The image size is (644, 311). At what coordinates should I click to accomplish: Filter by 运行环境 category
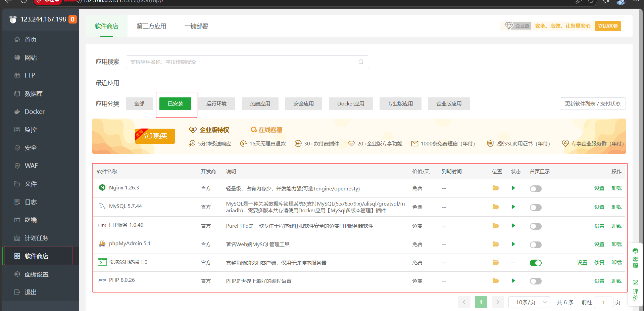[x=216, y=104]
